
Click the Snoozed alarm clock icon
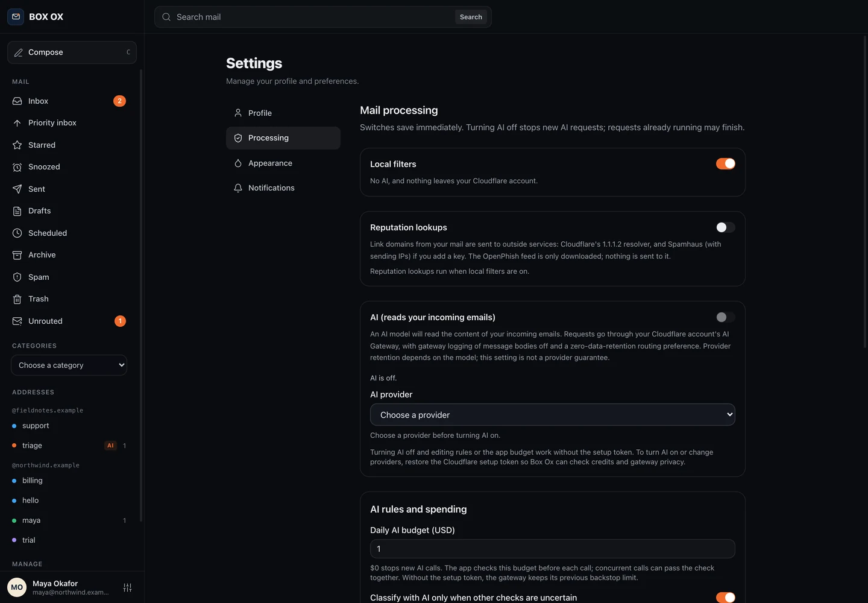(17, 167)
